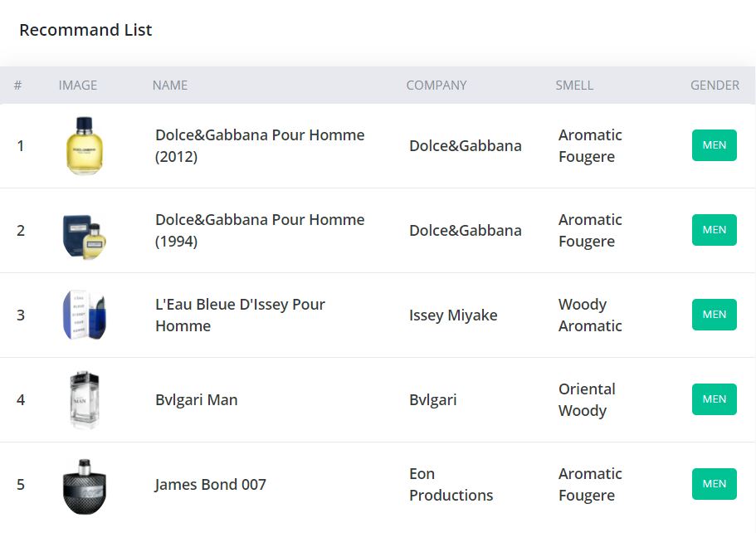The height and width of the screenshot is (533, 756).
Task: Sort by the NAME column header
Action: tap(170, 85)
